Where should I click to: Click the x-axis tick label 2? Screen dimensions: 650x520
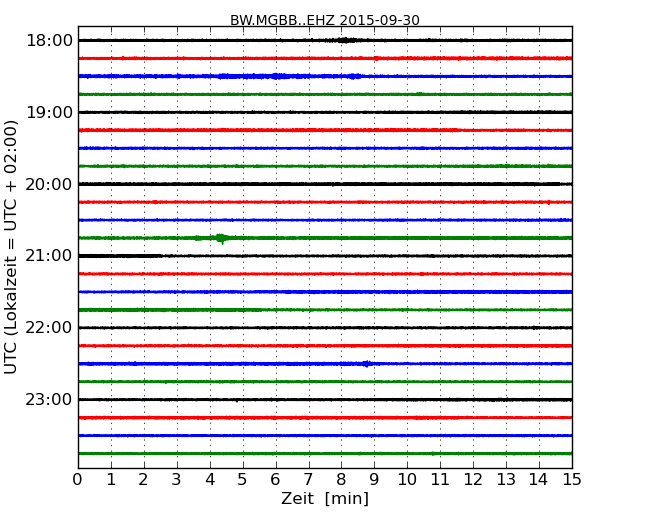click(143, 479)
